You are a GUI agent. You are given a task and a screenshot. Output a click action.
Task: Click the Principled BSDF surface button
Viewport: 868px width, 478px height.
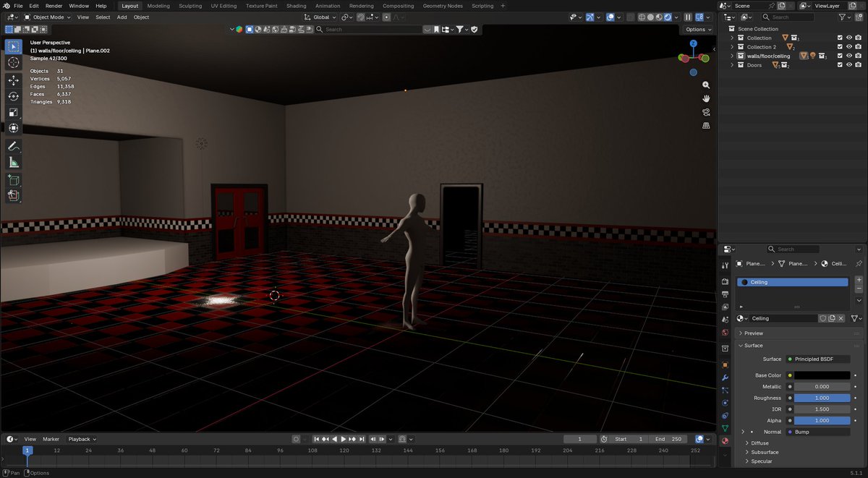pos(820,359)
